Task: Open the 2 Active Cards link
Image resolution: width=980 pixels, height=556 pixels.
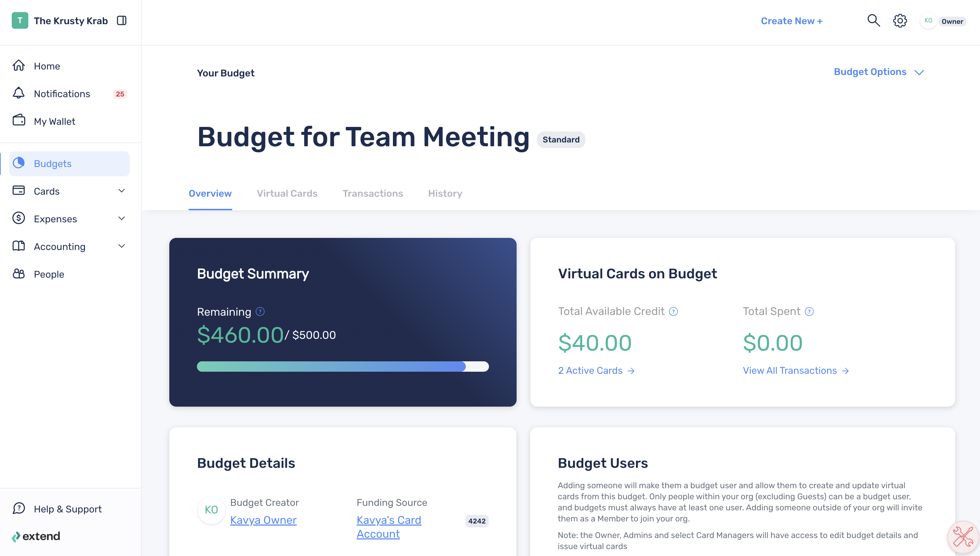Action: click(596, 370)
